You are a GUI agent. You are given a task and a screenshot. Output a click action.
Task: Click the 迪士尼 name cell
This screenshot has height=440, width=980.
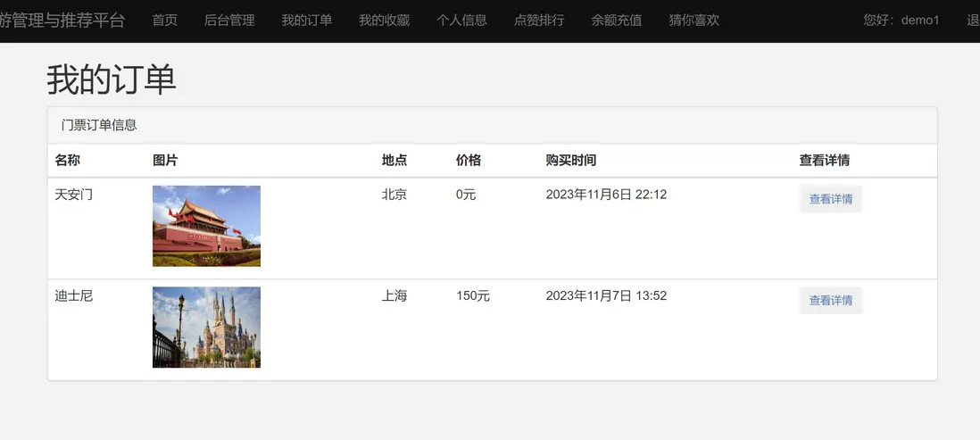(73, 295)
